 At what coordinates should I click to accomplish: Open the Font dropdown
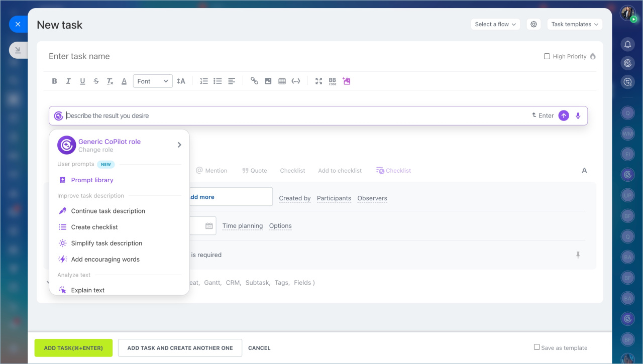153,81
